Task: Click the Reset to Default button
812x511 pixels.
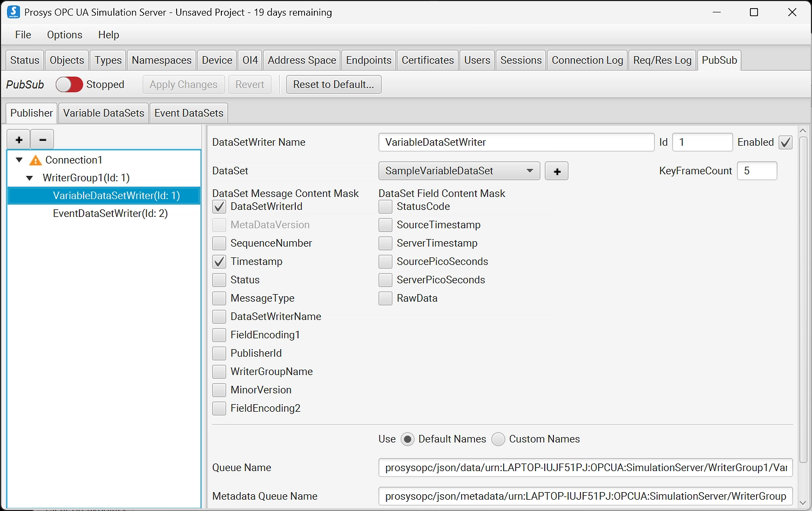Action: coord(333,85)
